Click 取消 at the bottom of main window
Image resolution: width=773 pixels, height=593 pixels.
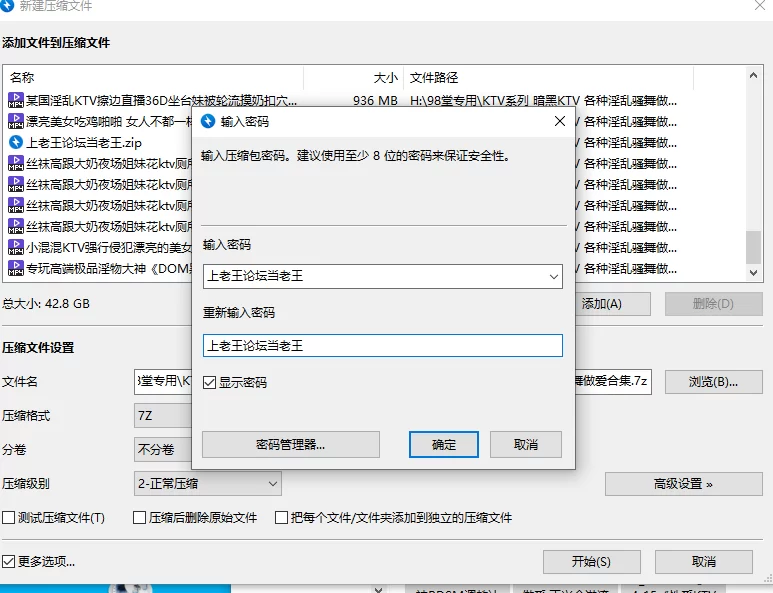[x=703, y=562]
